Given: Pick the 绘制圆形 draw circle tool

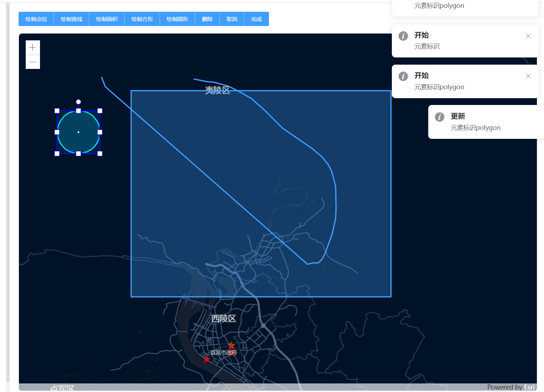Looking at the screenshot, I should [x=178, y=19].
